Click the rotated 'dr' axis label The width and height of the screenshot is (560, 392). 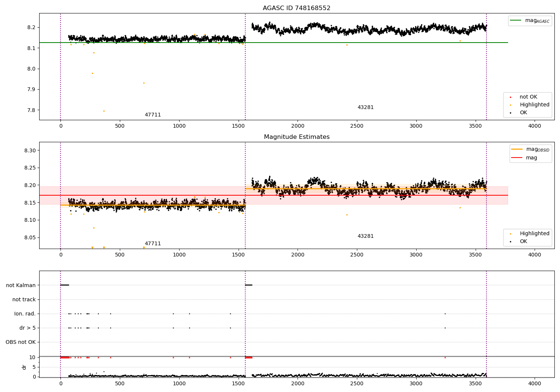coord(24,367)
